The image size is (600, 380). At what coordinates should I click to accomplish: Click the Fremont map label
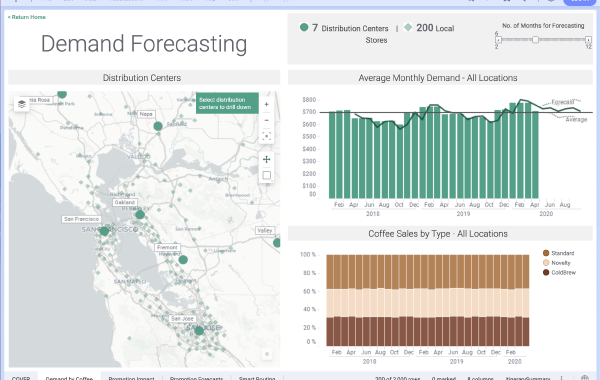167,248
